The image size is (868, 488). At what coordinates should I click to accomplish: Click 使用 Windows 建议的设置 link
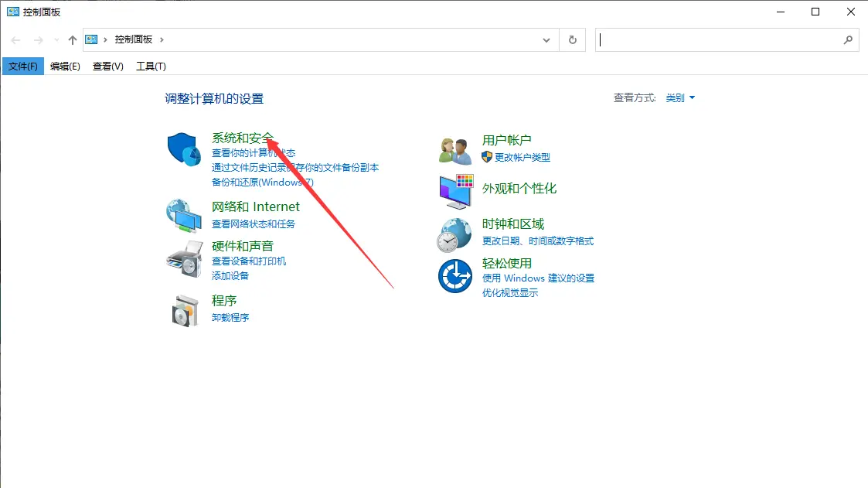pos(538,278)
